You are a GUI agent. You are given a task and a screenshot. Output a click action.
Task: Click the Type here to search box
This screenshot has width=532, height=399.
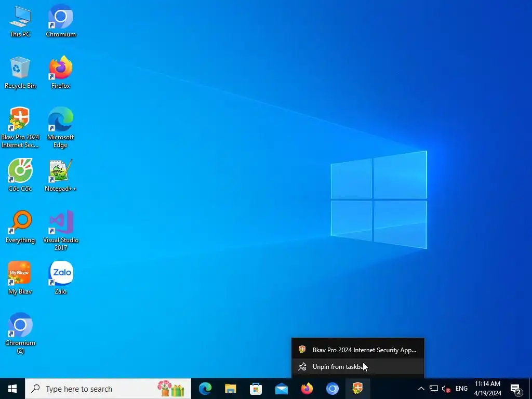[x=108, y=389]
